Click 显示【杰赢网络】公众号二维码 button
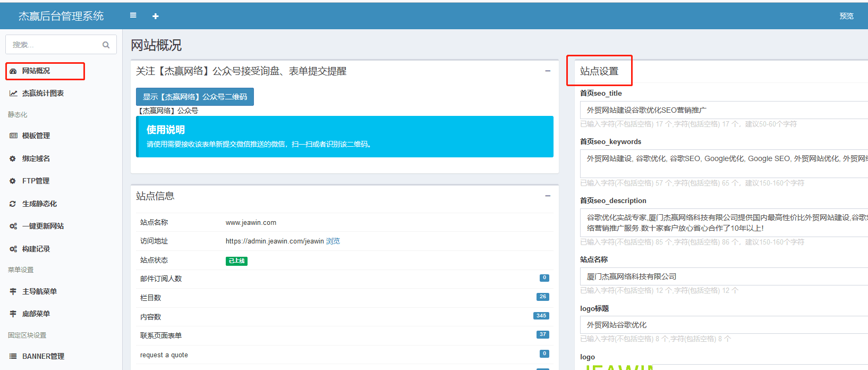 click(195, 97)
